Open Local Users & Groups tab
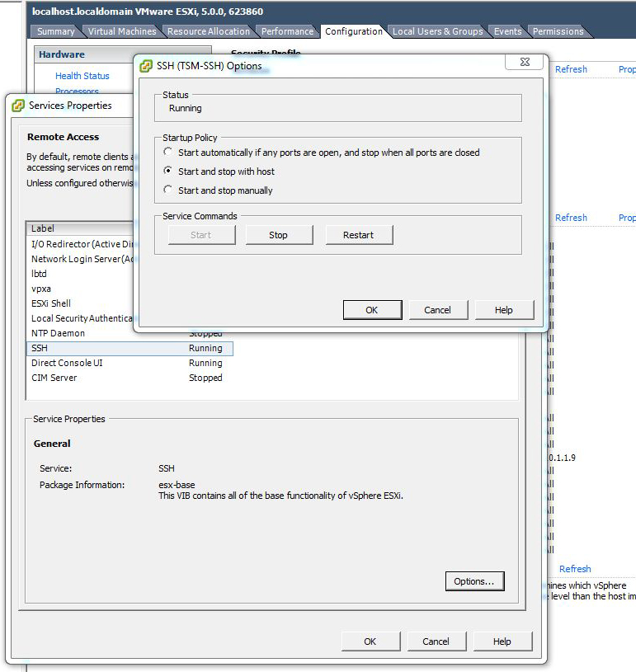 click(x=438, y=31)
